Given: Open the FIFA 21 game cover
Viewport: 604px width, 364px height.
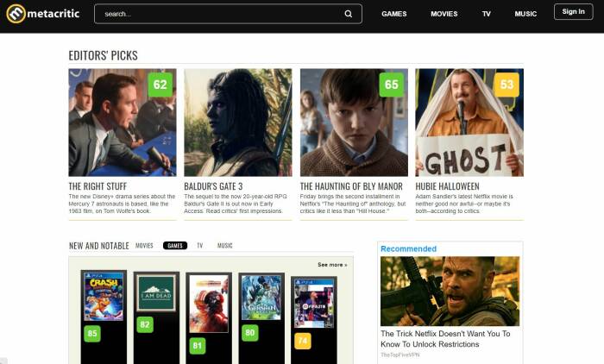Looking at the screenshot, I should pyautogui.click(x=314, y=303).
